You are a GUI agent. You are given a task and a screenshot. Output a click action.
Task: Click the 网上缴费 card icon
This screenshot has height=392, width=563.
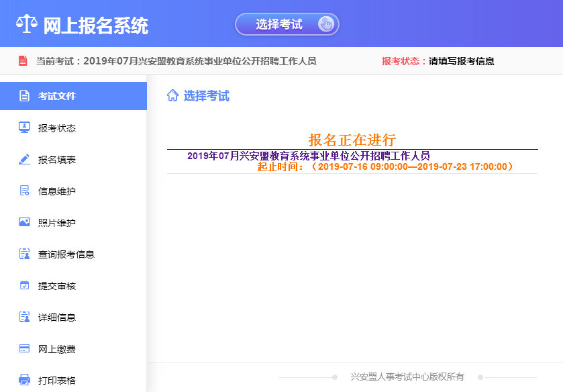24,349
